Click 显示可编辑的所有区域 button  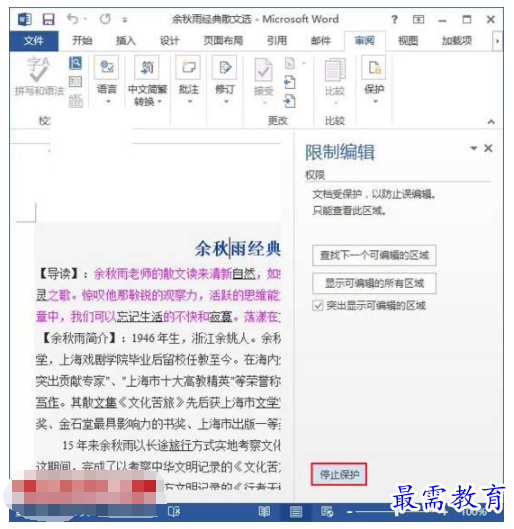(x=374, y=283)
